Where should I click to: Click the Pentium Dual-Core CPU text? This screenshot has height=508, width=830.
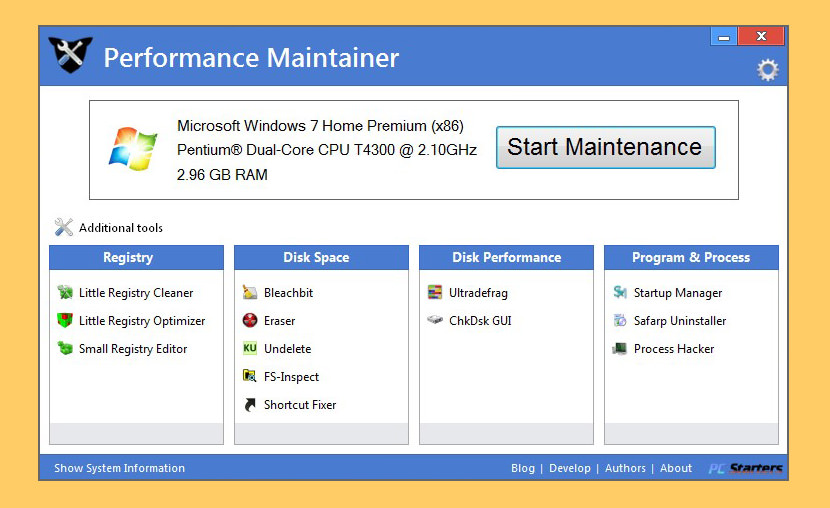click(327, 150)
